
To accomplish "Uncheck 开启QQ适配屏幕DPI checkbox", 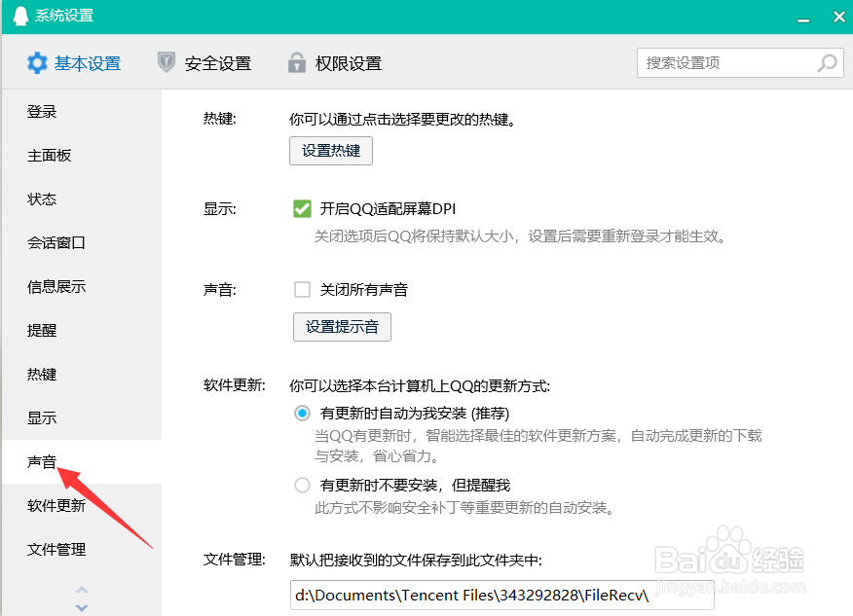I will 302,209.
